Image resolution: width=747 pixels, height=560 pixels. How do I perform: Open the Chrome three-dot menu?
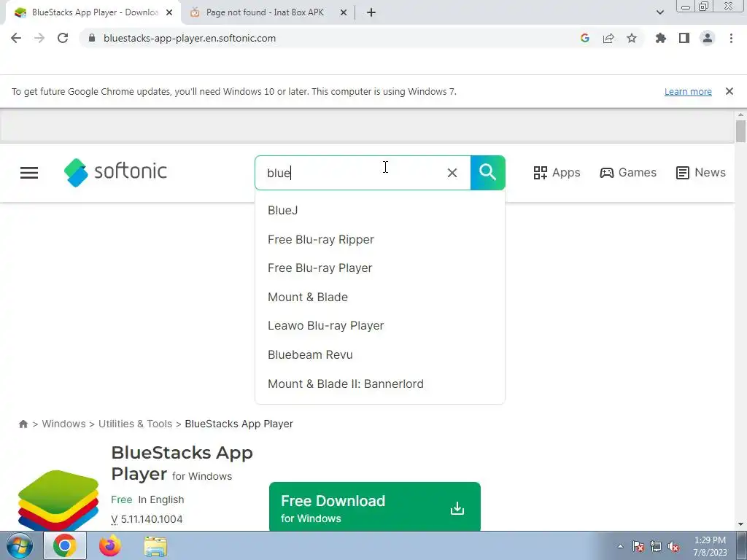coord(731,38)
